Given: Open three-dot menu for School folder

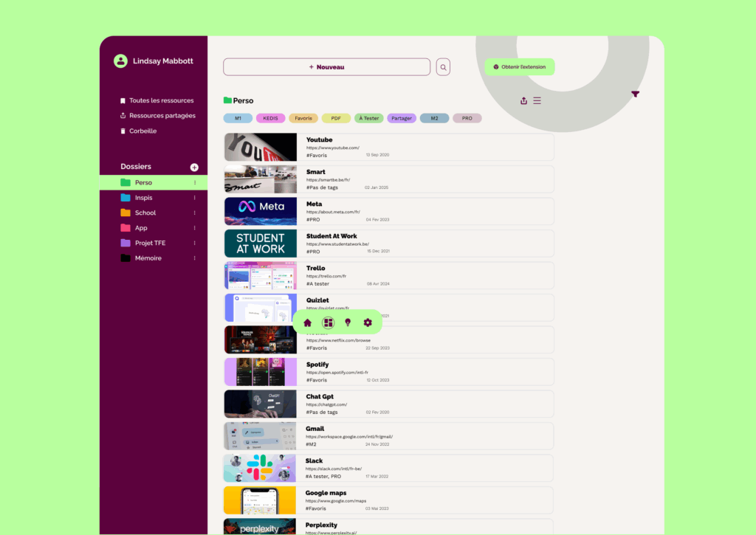Looking at the screenshot, I should (195, 213).
